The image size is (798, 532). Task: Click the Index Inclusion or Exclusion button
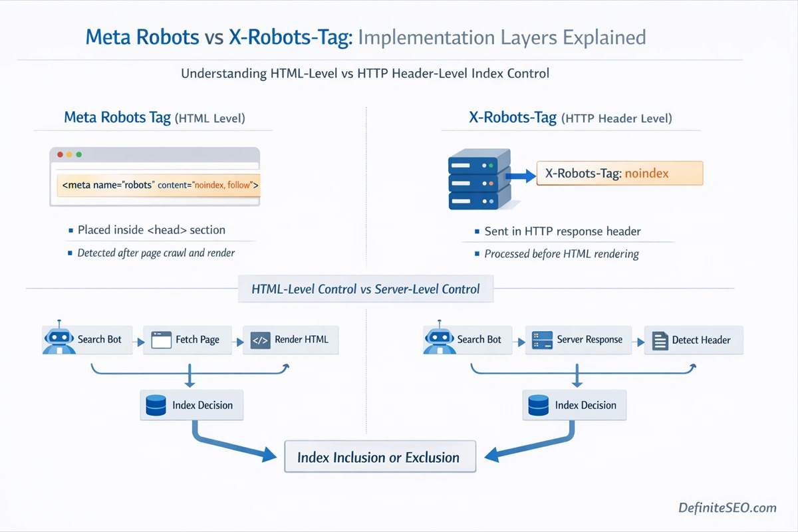[x=380, y=456]
